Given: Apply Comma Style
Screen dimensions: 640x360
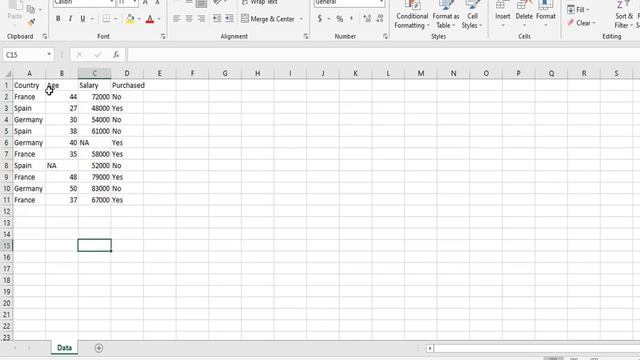Looking at the screenshot, I should [x=351, y=19].
